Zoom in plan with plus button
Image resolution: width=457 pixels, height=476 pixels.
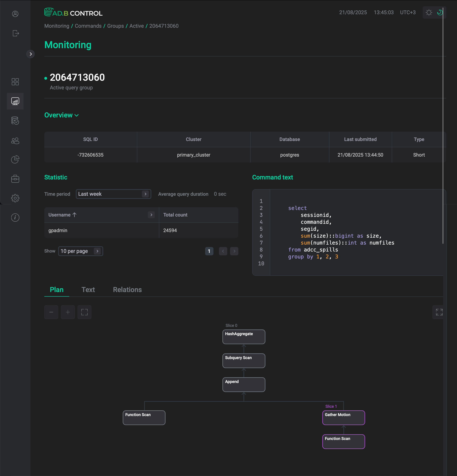[x=68, y=312]
